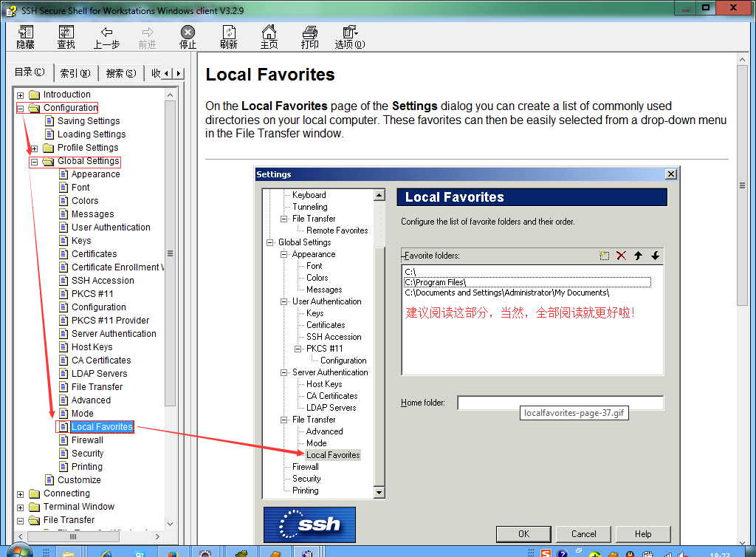Click the Customize topic page icon
The width and height of the screenshot is (756, 557).
(49, 480)
